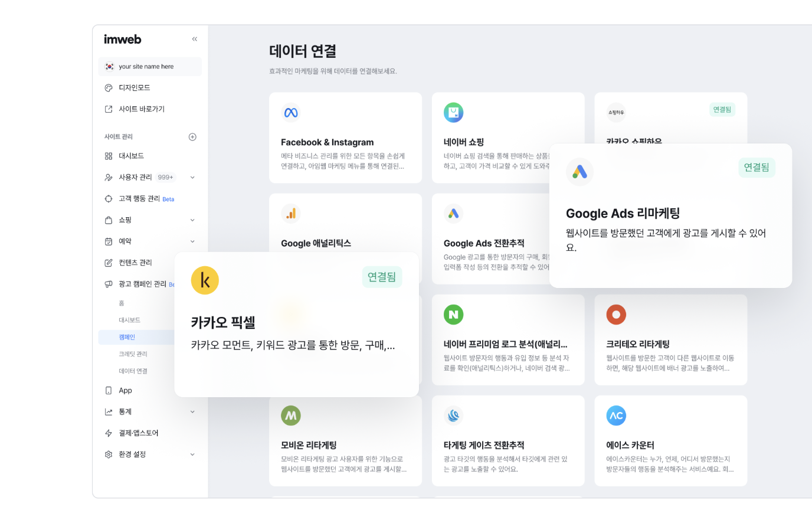Image resolution: width=812 pixels, height=523 pixels.
Task: Expand the 통계 menu chevron
Action: (192, 412)
